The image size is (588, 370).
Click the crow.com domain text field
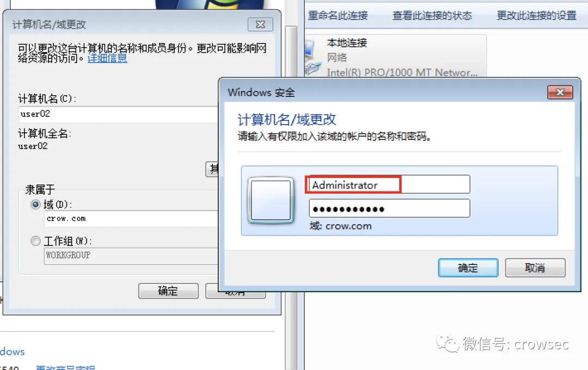(131, 219)
